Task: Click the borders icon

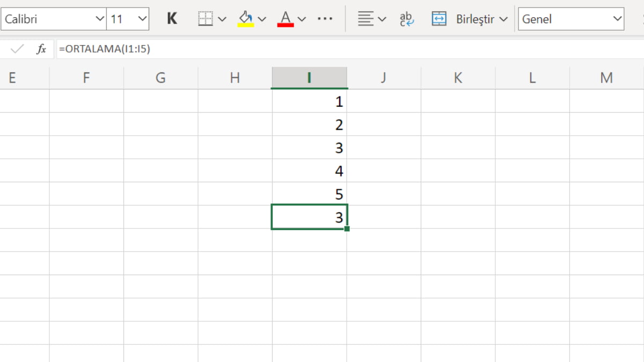Action: pyautogui.click(x=206, y=19)
